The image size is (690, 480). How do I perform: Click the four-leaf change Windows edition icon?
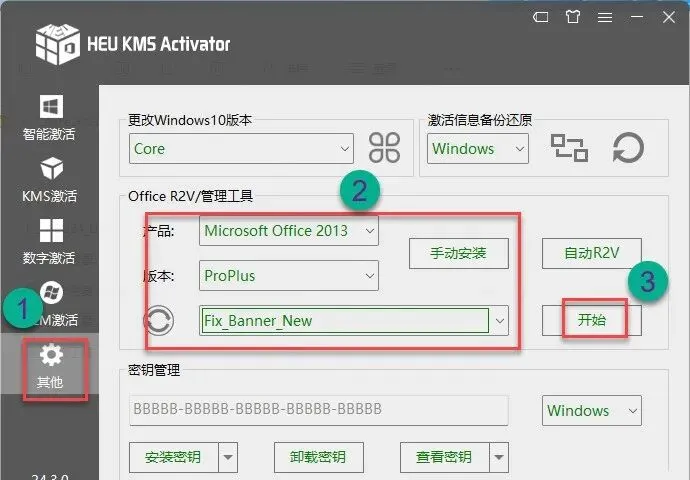pyautogui.click(x=384, y=148)
